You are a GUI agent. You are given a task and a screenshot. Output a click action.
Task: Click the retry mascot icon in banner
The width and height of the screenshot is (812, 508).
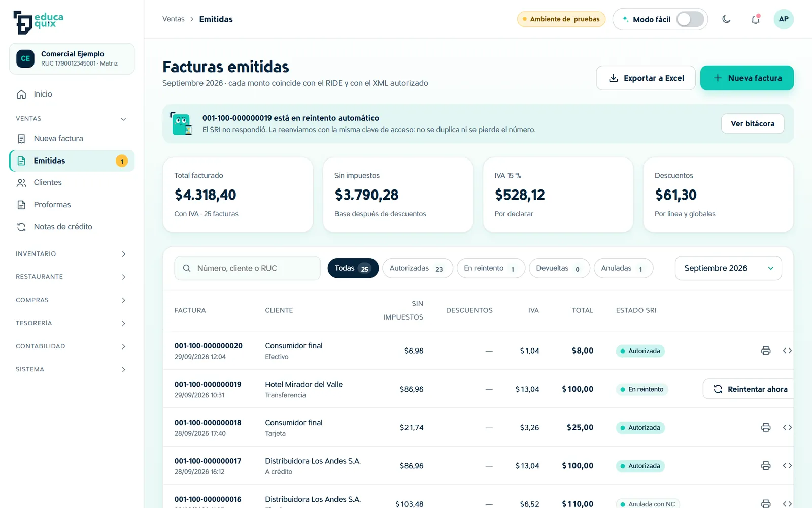tap(181, 123)
